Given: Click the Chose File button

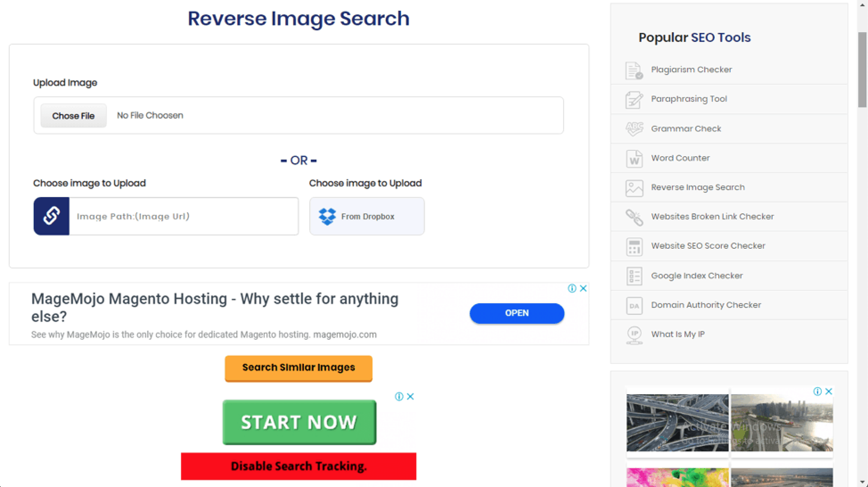Looking at the screenshot, I should coord(73,116).
